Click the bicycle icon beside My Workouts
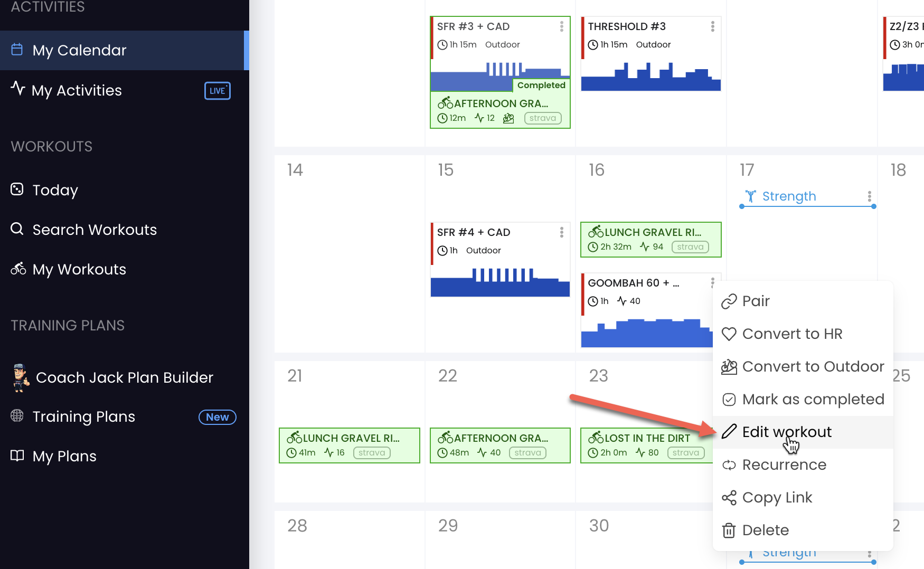Image resolution: width=924 pixels, height=569 pixels. coord(18,269)
